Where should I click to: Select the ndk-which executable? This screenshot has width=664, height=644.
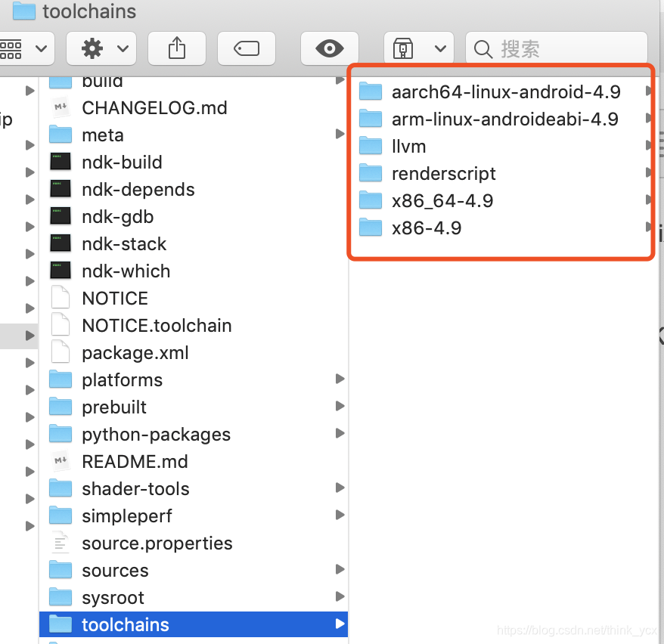coord(194,271)
